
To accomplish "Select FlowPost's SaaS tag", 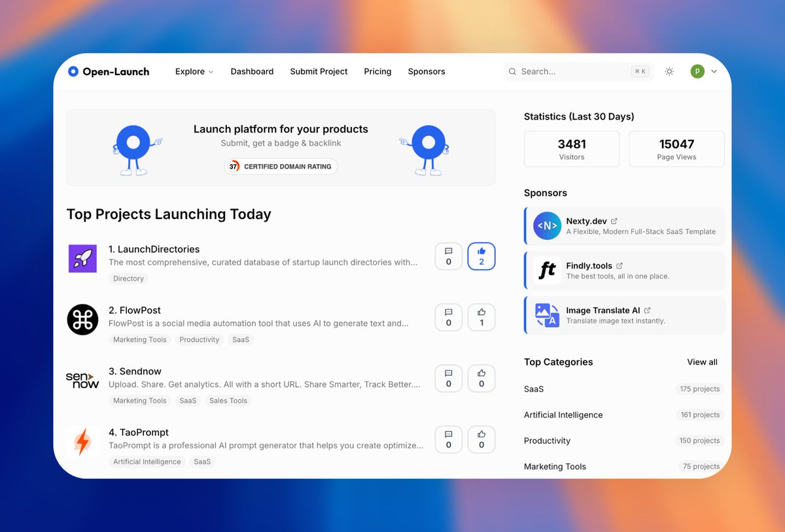I will pyautogui.click(x=241, y=340).
